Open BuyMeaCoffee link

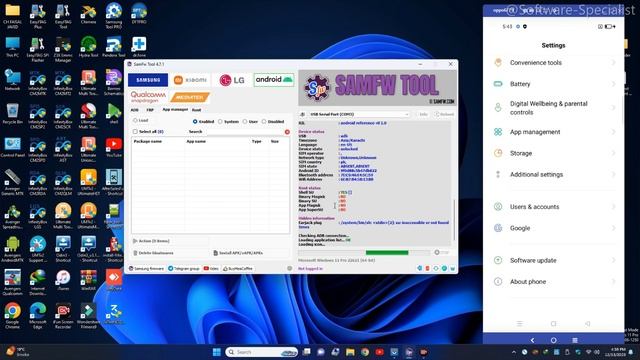coord(238,269)
